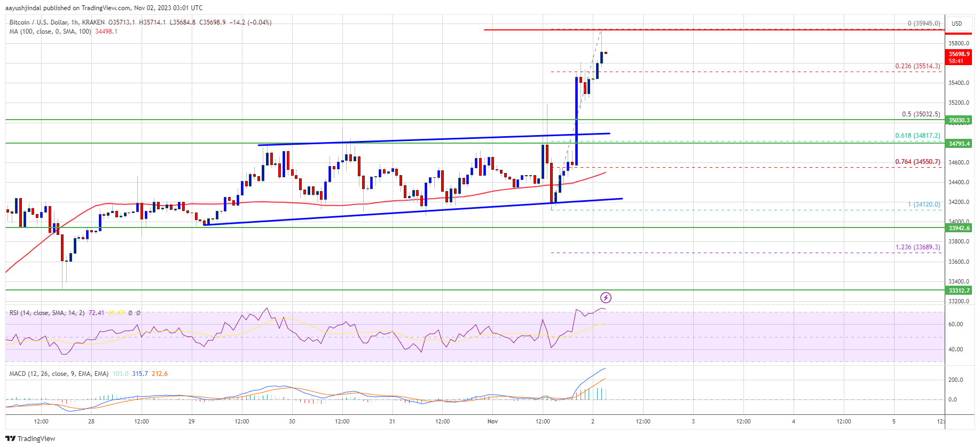980x448 pixels.
Task: Click the purple RSI value 72.41
Action: click(96, 313)
